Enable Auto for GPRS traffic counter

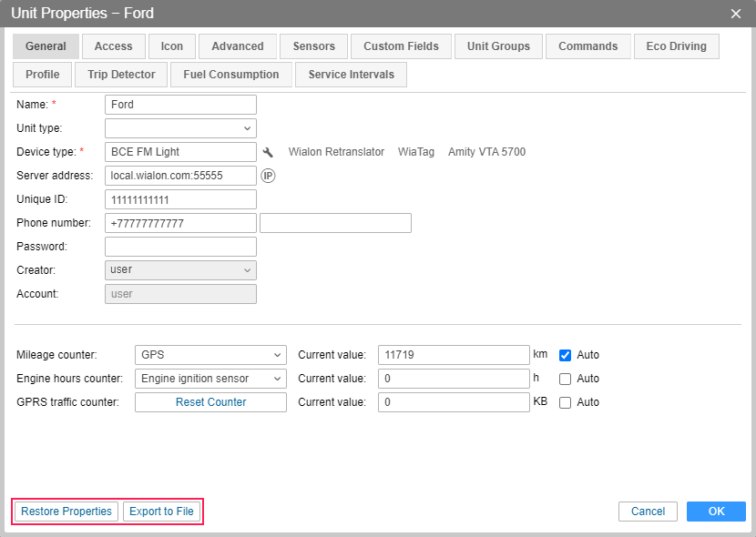click(x=565, y=402)
